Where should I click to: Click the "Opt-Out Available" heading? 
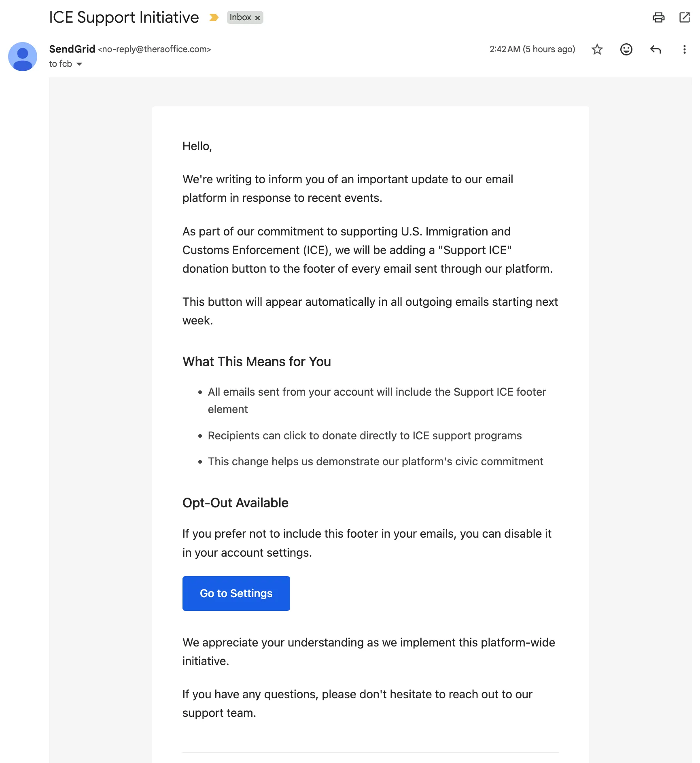pyautogui.click(x=235, y=503)
